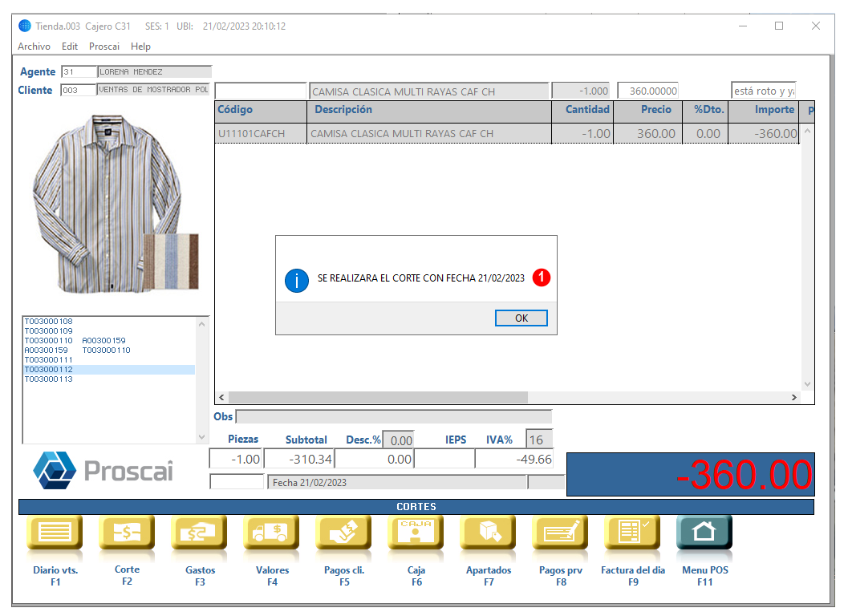Screen dimensions: 844x616
Task: Click the note field 'está roto y'
Action: [x=763, y=91]
